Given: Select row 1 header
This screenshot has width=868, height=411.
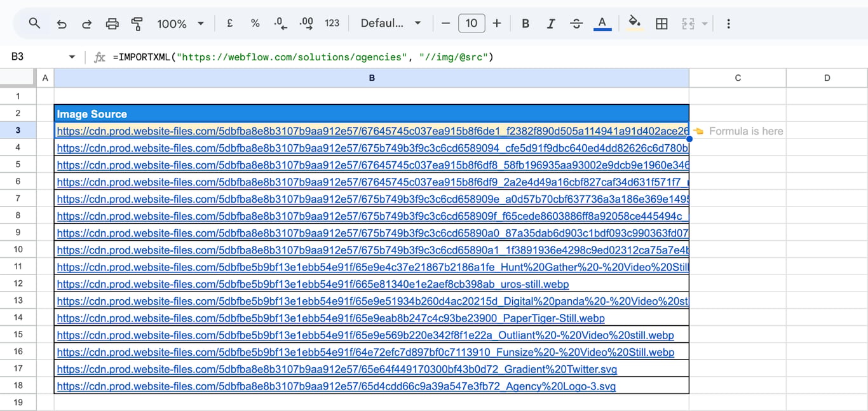Looking at the screenshot, I should [18, 96].
